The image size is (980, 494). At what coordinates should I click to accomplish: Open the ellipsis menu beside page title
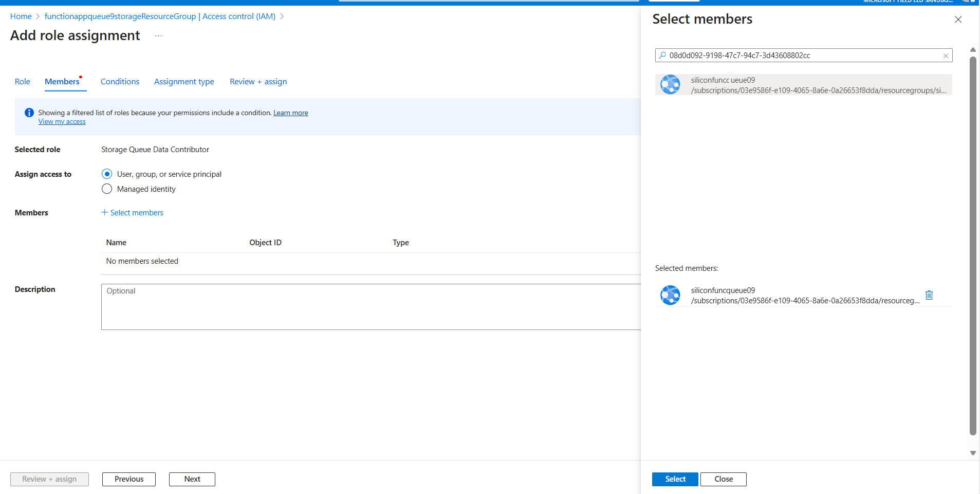click(159, 35)
